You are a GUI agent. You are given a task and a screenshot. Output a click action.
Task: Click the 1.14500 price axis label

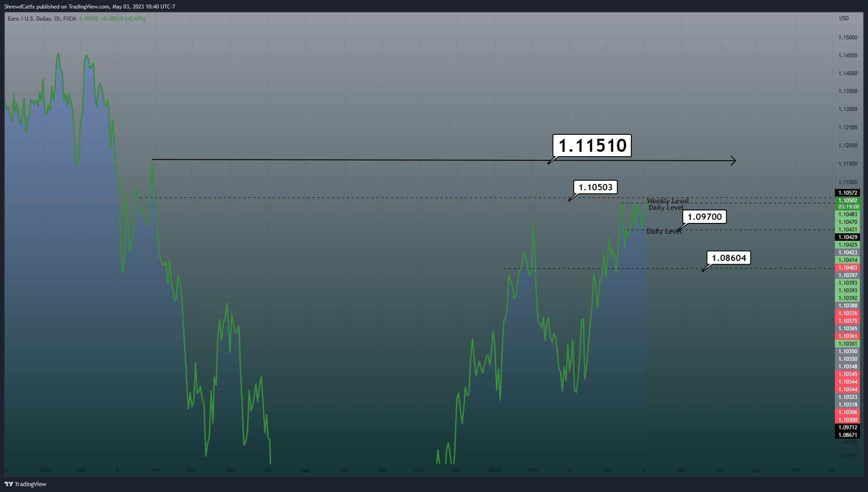click(848, 56)
